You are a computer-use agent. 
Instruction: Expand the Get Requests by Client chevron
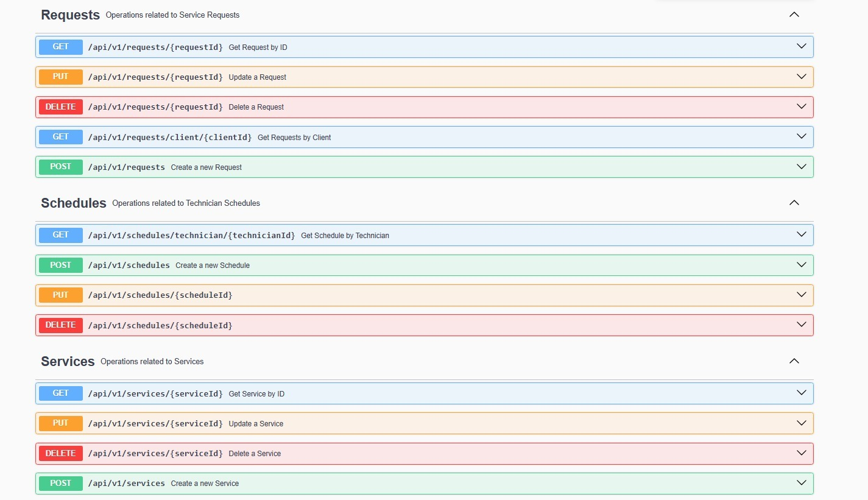click(x=802, y=136)
